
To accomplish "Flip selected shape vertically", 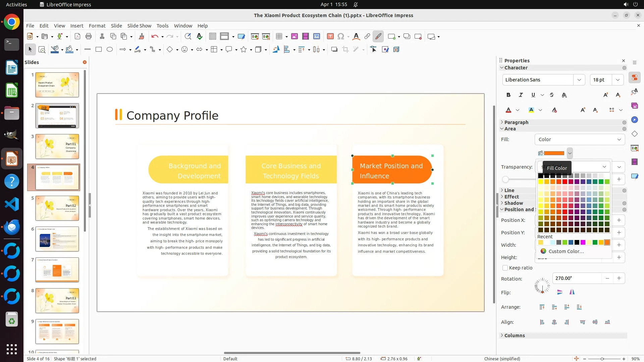I will pyautogui.click(x=559, y=292).
